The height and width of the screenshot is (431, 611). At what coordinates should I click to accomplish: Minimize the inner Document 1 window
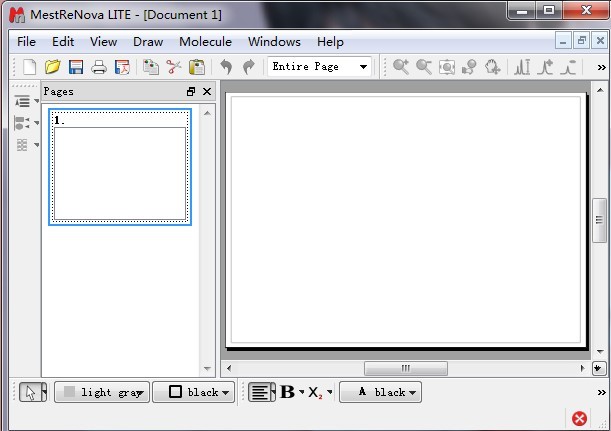pos(563,41)
